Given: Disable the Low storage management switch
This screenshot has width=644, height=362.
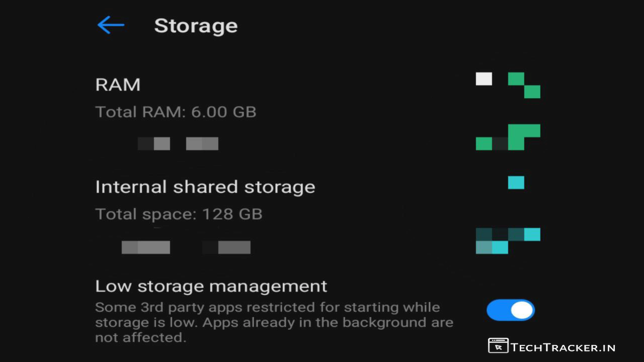Looking at the screenshot, I should point(510,310).
